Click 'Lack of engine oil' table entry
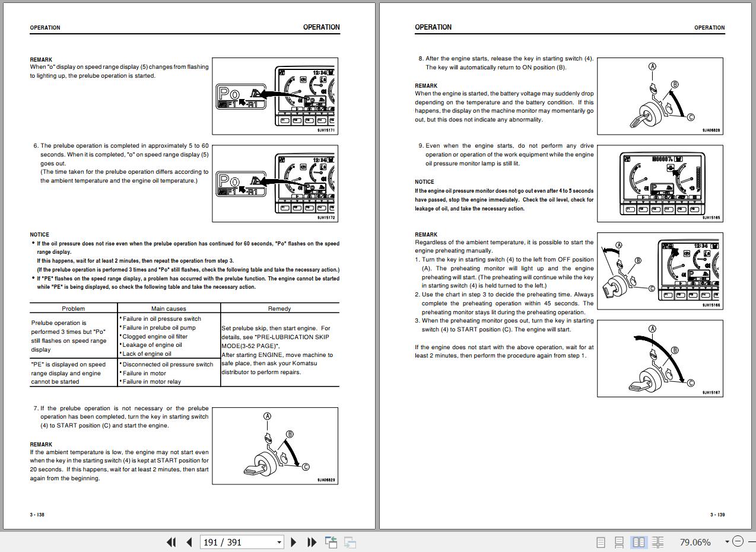756x552 pixels. 146,353
